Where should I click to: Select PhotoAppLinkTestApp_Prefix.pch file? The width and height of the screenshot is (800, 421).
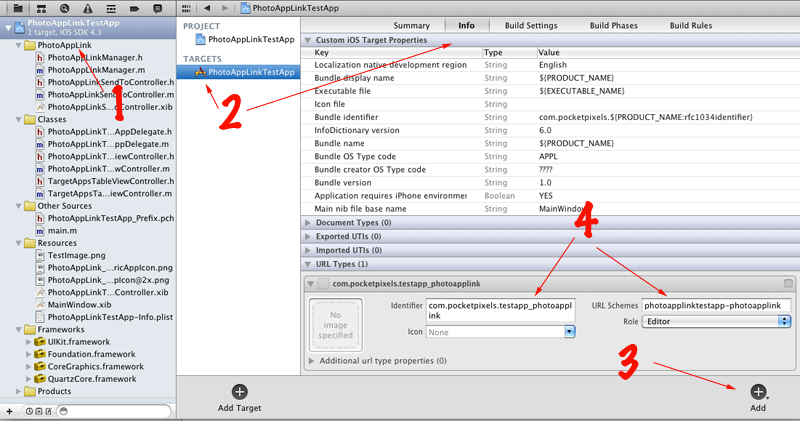coord(105,218)
